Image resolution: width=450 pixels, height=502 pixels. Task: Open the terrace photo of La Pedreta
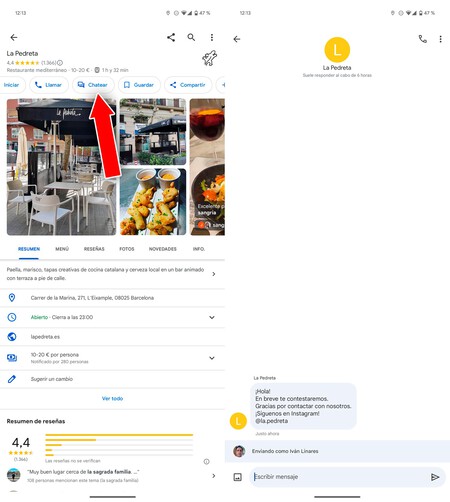pos(61,167)
